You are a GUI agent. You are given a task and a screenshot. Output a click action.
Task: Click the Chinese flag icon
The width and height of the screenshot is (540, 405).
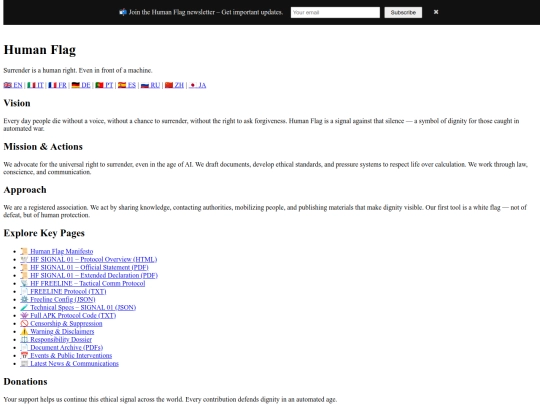169,85
